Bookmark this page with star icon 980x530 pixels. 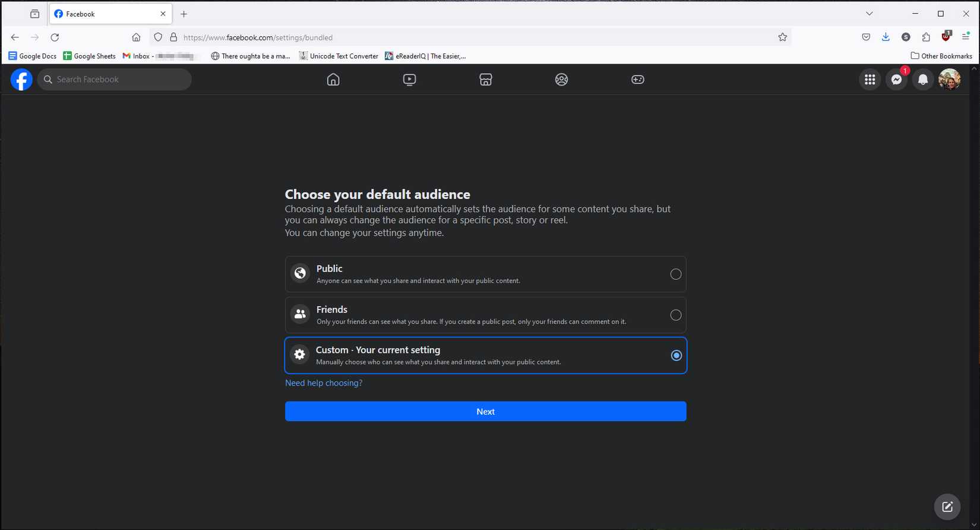pos(782,37)
